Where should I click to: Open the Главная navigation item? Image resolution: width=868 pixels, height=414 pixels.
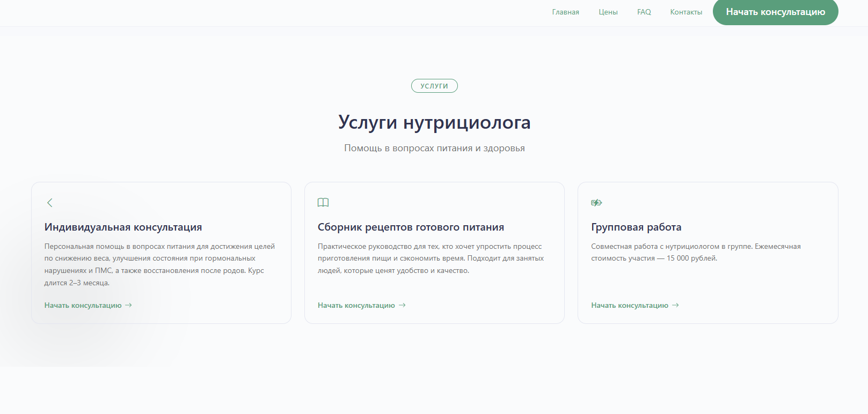[x=565, y=12]
